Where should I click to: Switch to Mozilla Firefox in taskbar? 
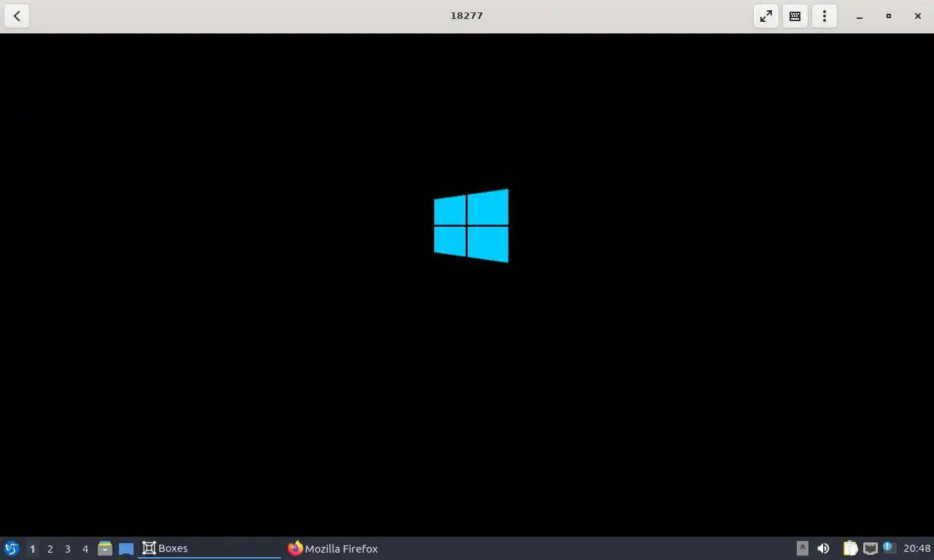tap(355, 548)
